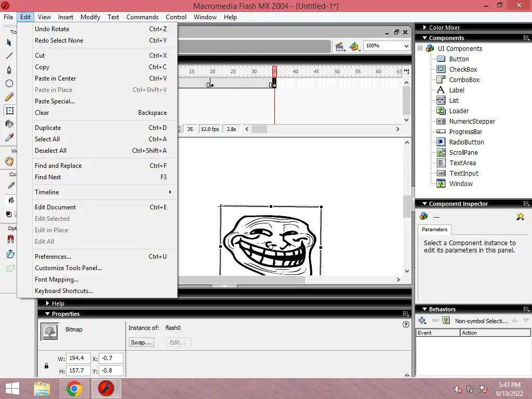Image resolution: width=532 pixels, height=399 pixels.
Task: Collapse the Properties panel
Action: 47,314
